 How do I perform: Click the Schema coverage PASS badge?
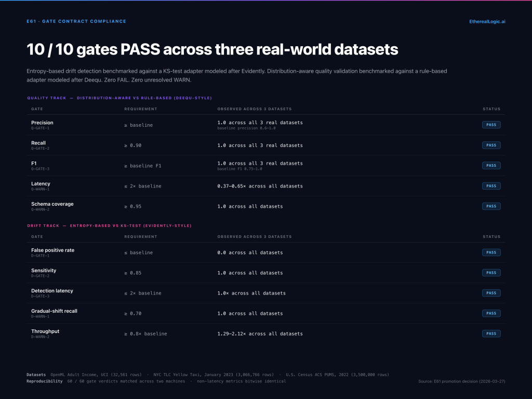[x=491, y=206]
